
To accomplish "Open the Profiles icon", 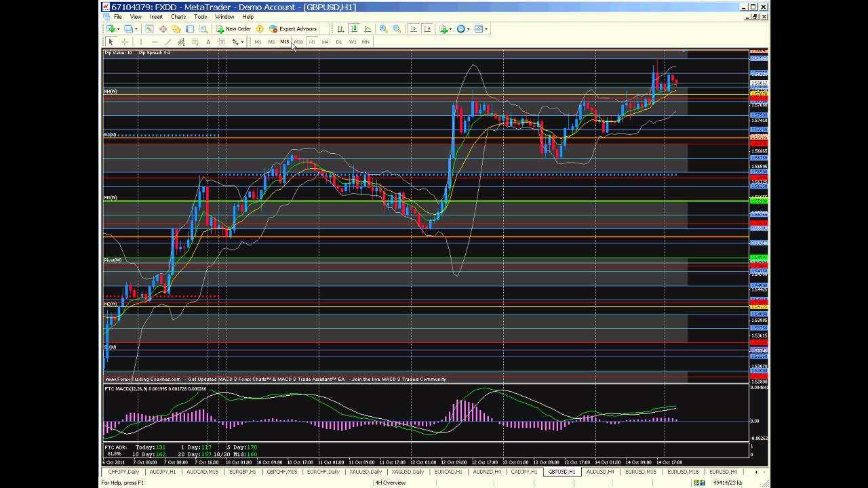I will 127,28.
